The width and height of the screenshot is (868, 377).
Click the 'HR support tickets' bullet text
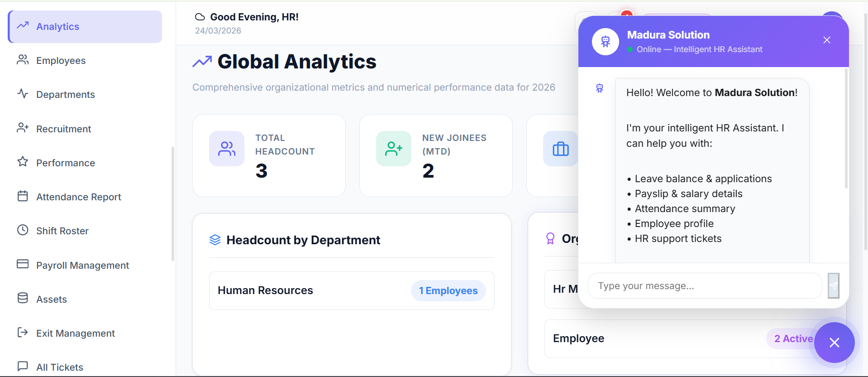[x=678, y=239]
